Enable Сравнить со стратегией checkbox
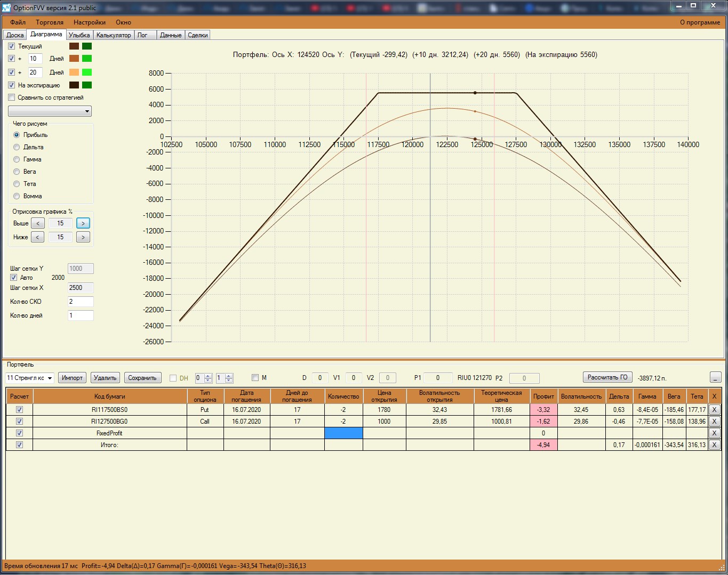Screen dimensions: 728x575 (12, 98)
